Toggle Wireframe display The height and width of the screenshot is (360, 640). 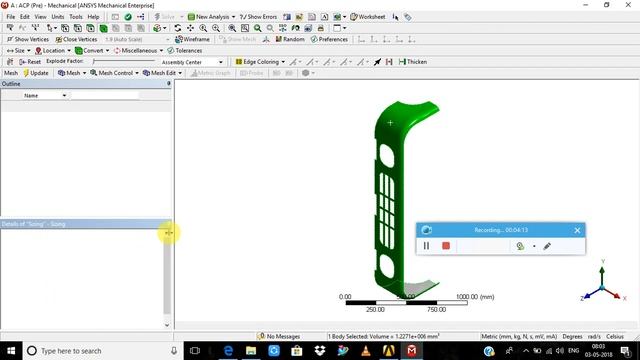pos(192,39)
